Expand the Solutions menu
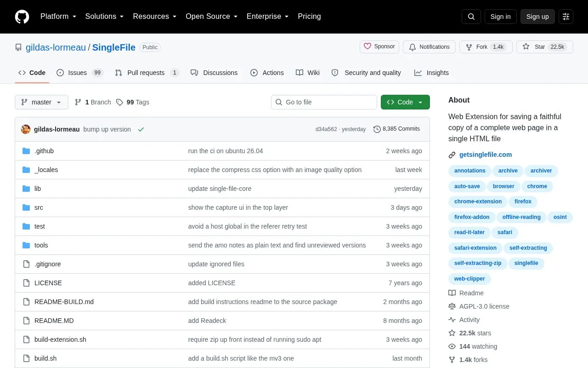Screen dimensions: 588x368 tap(105, 17)
